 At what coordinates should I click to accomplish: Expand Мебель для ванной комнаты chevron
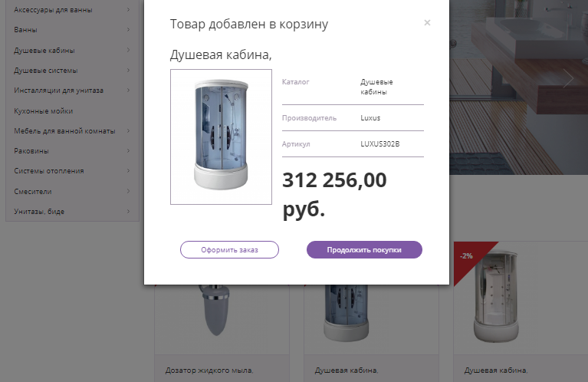[x=128, y=130]
